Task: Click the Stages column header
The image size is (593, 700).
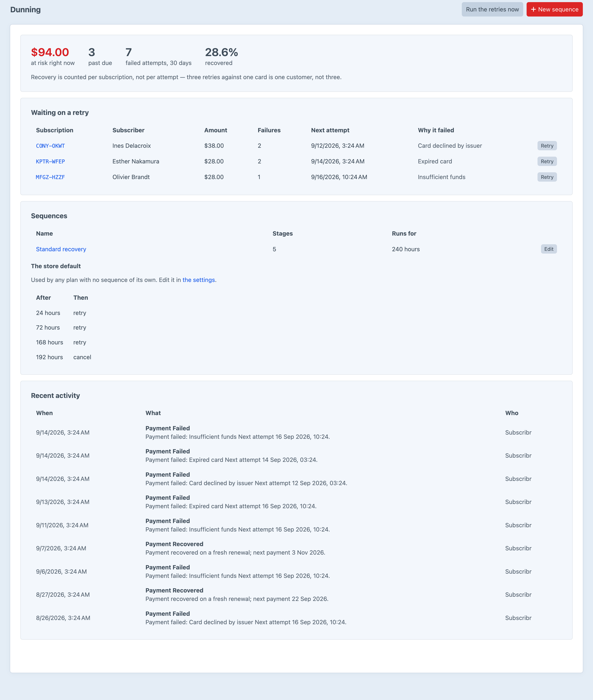Action: (283, 234)
